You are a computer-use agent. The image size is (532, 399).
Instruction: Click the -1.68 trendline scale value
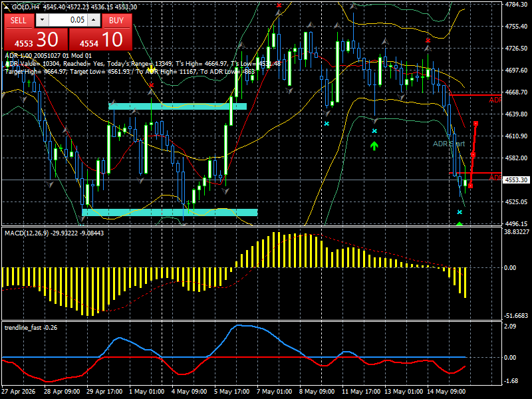click(x=511, y=380)
